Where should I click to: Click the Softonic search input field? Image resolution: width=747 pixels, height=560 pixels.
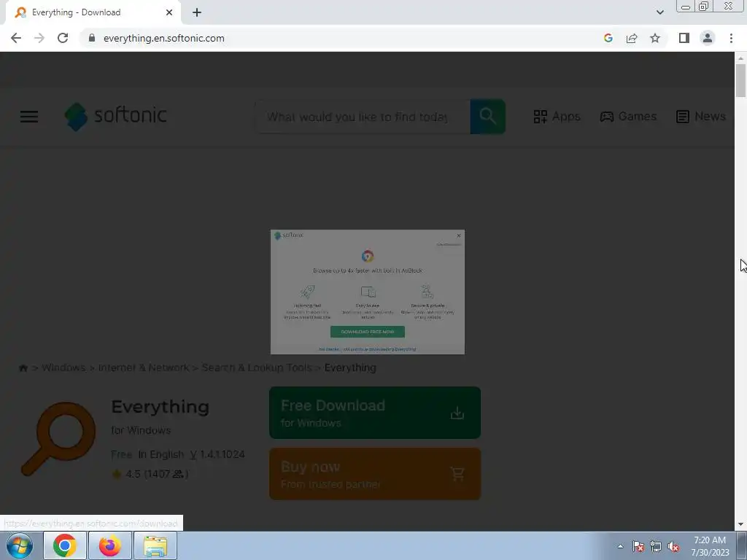363,117
